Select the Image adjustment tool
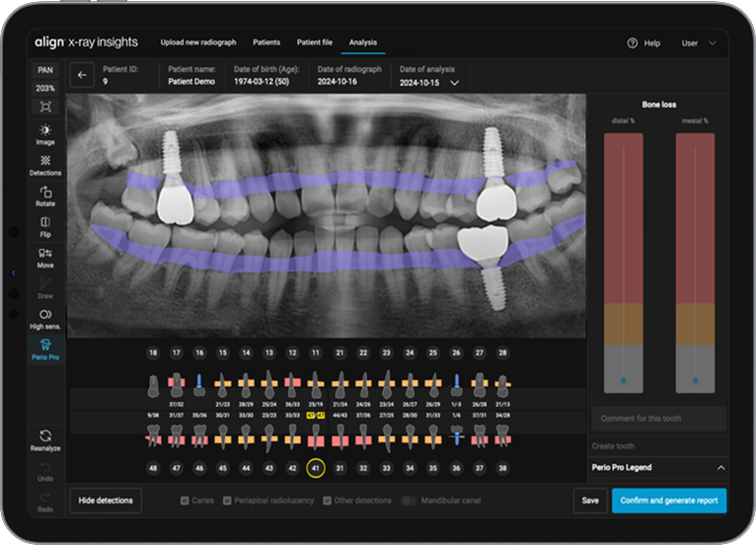Screen dimensions: 756x545 click(45, 134)
